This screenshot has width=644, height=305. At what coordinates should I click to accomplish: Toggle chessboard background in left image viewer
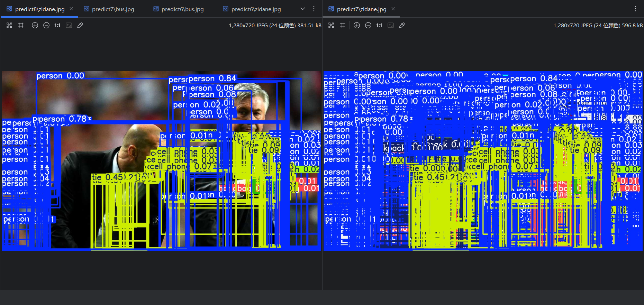[x=9, y=25]
